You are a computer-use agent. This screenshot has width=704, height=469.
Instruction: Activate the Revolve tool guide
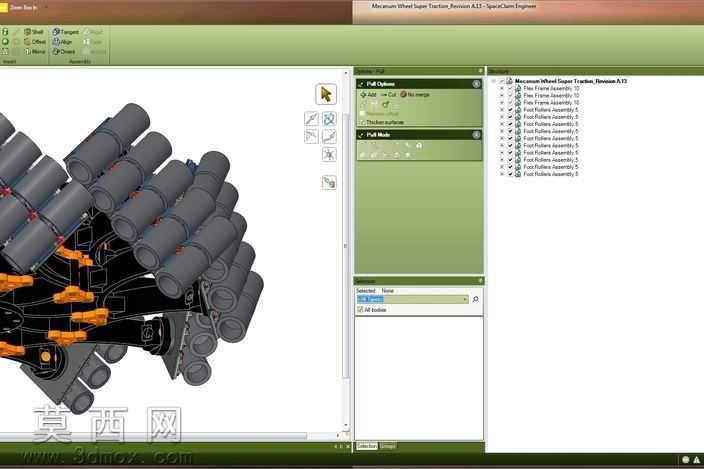(x=329, y=118)
